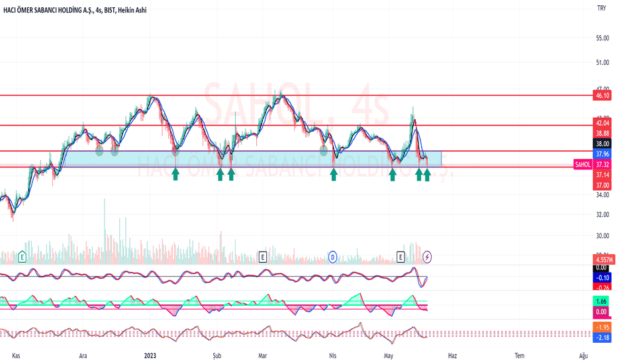Image resolution: width=617 pixels, height=364 pixels.
Task: Click the 51.00 price scale value
Action: tap(602, 63)
